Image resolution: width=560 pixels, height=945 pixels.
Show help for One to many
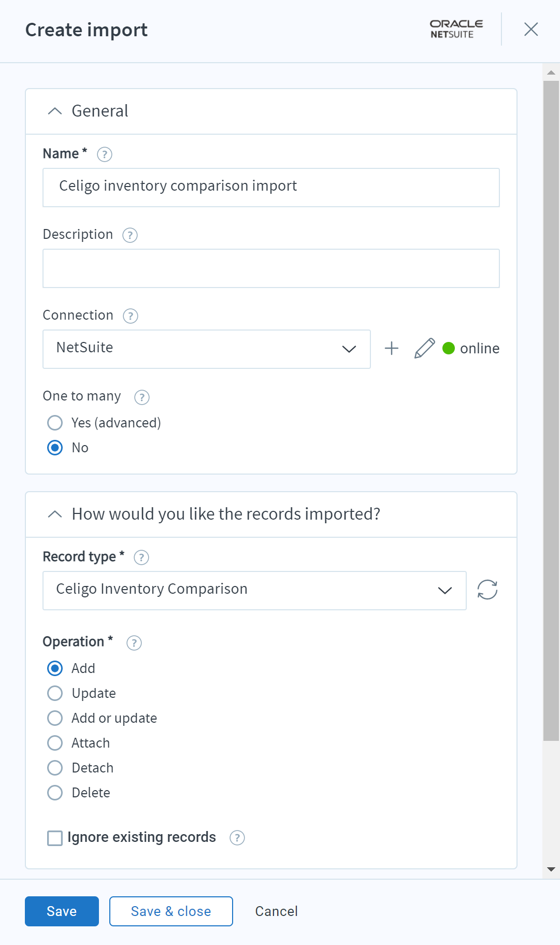(142, 397)
